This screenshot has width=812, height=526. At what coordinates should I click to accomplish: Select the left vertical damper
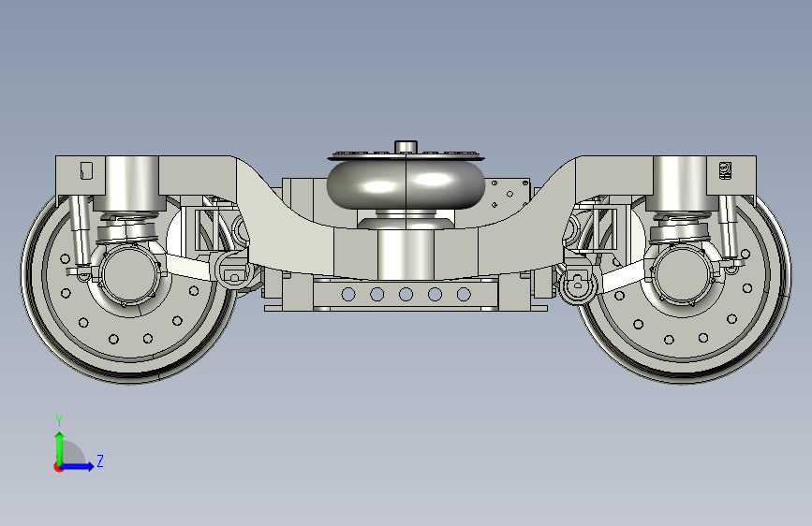[x=81, y=231]
